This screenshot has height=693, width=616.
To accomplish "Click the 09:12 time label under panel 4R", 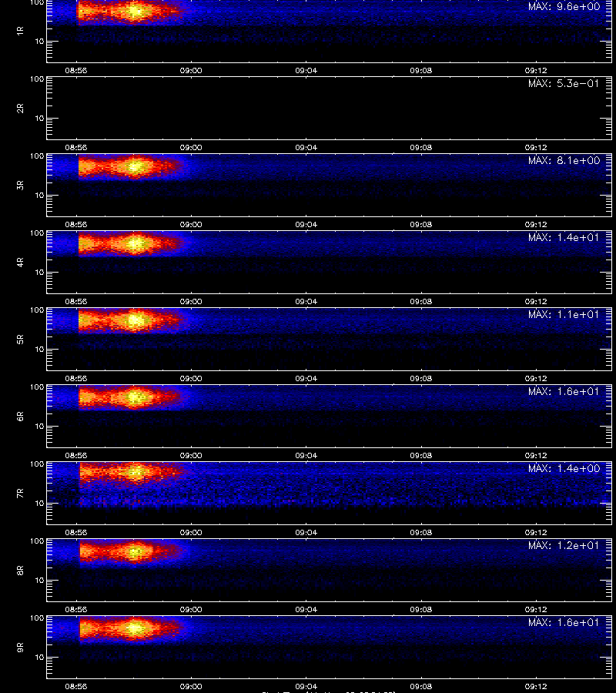I will (x=536, y=301).
